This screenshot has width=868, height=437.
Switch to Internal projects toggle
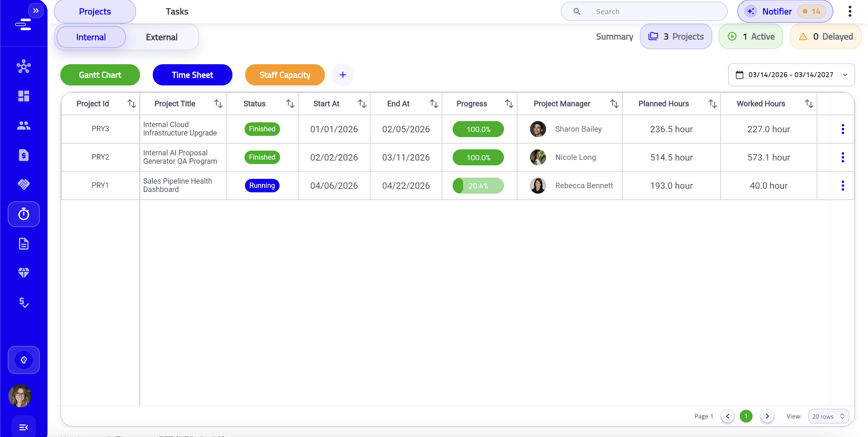91,37
